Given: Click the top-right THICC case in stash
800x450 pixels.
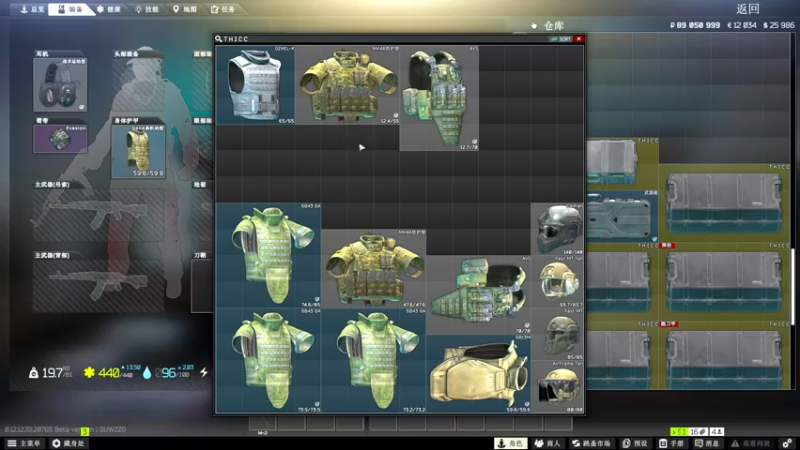Looking at the screenshot, I should 724,203.
